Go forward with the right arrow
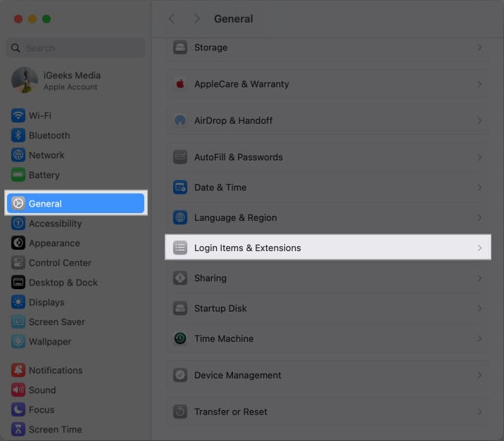 tap(196, 18)
